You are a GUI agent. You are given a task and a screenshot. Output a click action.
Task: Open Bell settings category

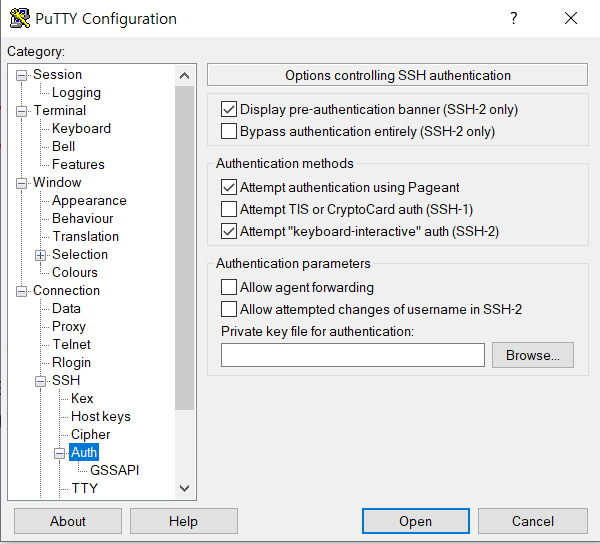coord(63,147)
